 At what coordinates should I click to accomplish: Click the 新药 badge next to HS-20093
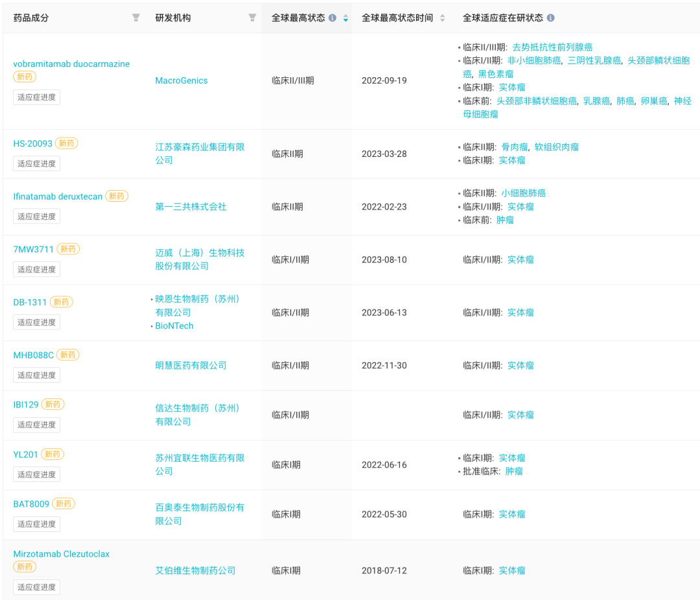tap(66, 143)
